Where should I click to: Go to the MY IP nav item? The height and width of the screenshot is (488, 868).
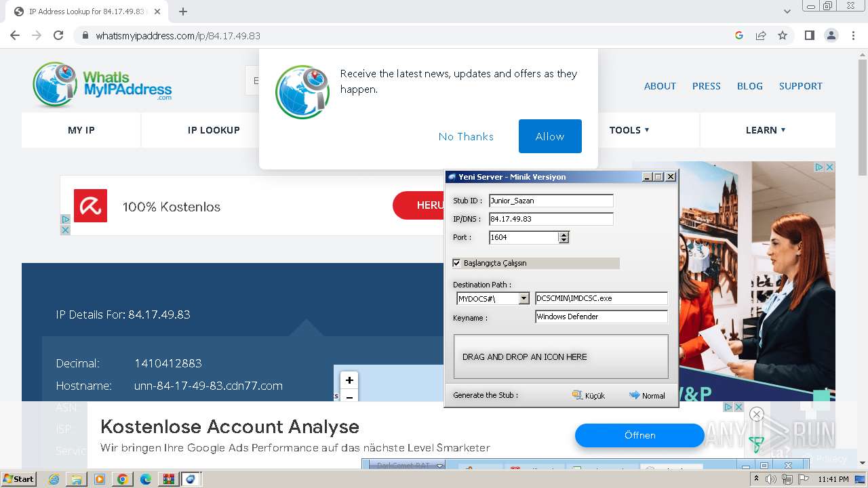pos(81,130)
